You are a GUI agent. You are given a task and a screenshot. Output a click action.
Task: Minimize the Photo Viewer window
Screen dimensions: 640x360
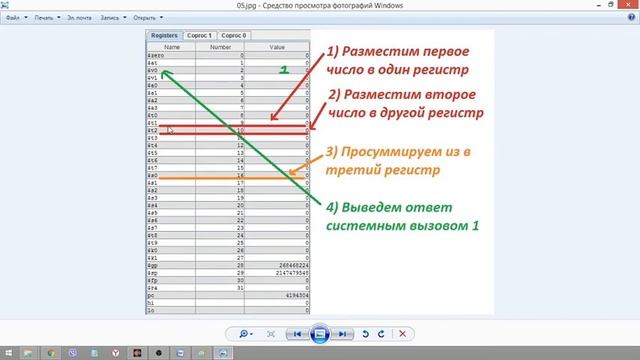tap(599, 5)
